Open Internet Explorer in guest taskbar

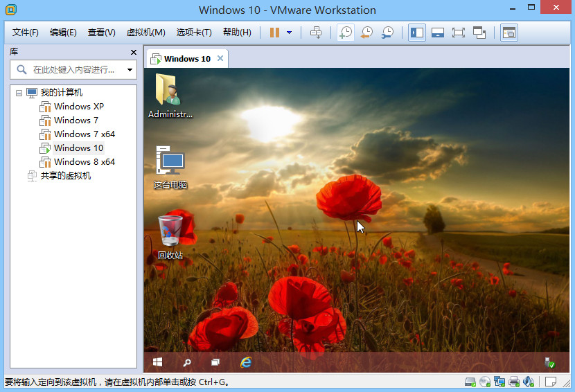[x=245, y=362]
